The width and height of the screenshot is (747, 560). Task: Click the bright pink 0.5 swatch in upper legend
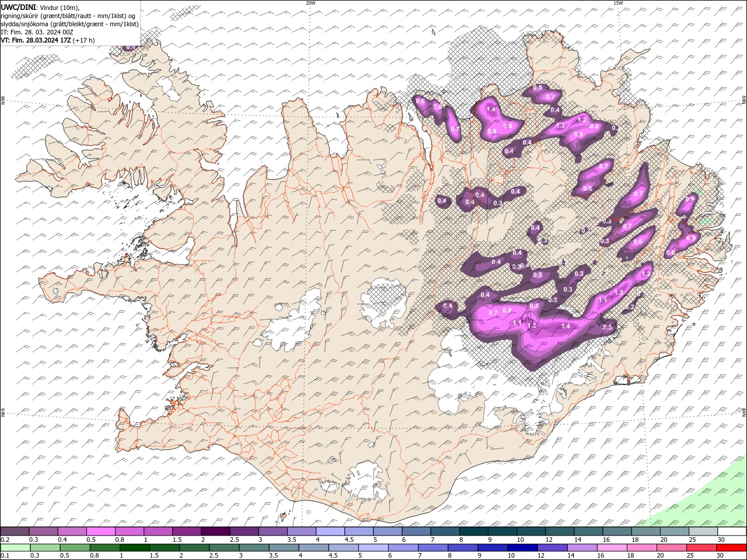(x=100, y=531)
